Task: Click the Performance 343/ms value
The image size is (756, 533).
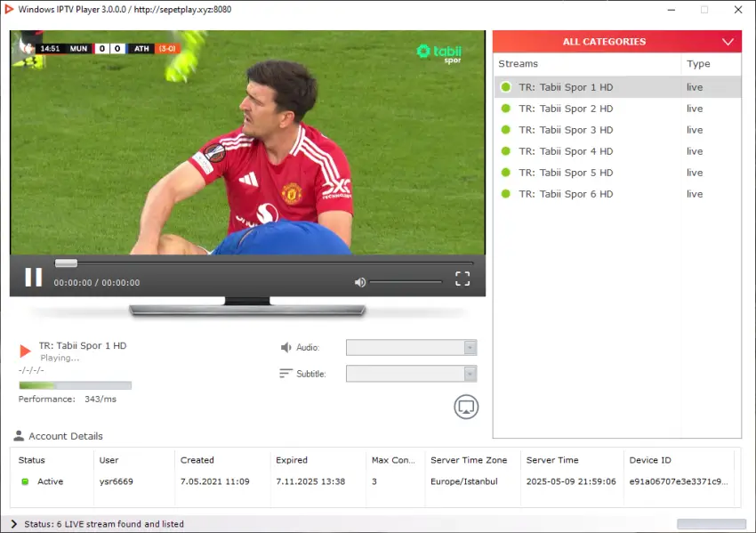Action: coord(101,399)
